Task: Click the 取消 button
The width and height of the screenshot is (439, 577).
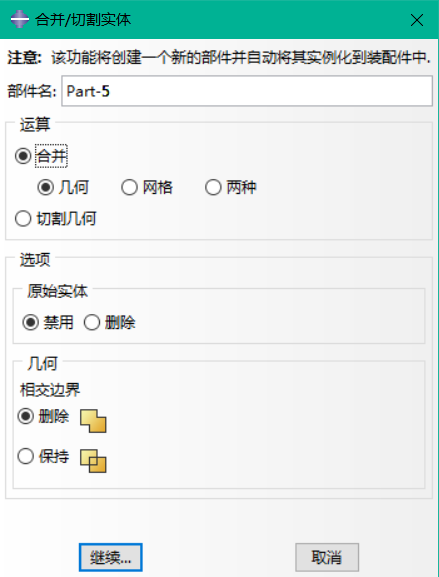Action: (327, 557)
